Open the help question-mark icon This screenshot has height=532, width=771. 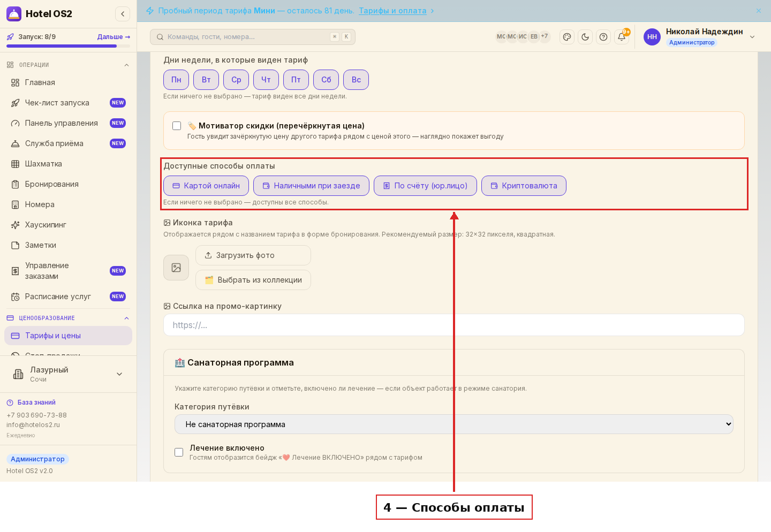[603, 37]
